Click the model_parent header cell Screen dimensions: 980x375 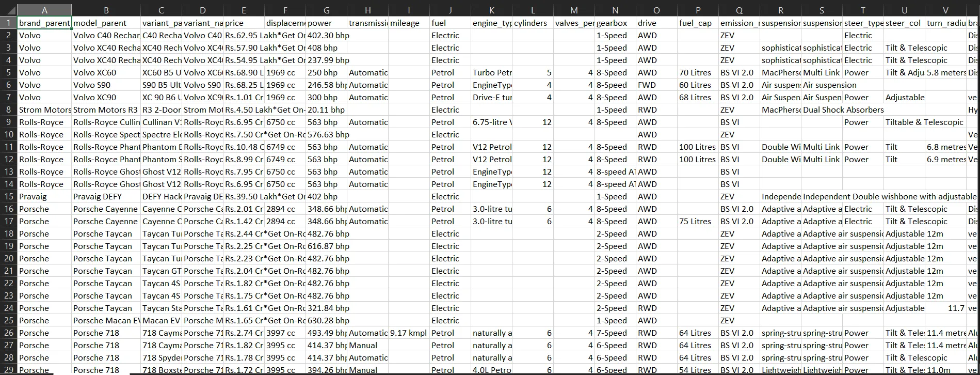106,23
